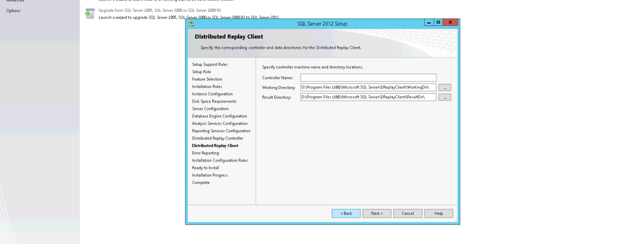Image resolution: width=644 pixels, height=244 pixels.
Task: Click the setup window title bar icon
Action: 192,23
